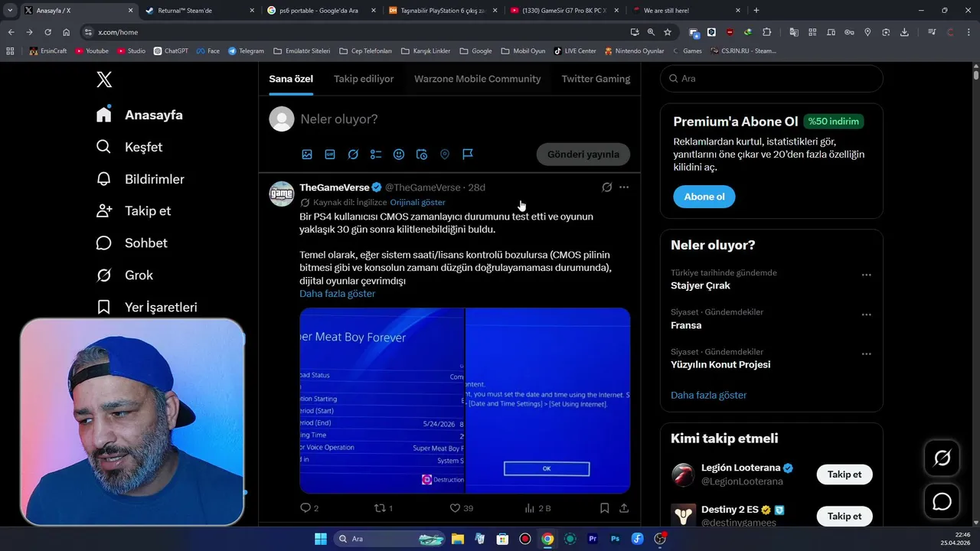
Task: Bookmark this page with star icon
Action: (668, 32)
